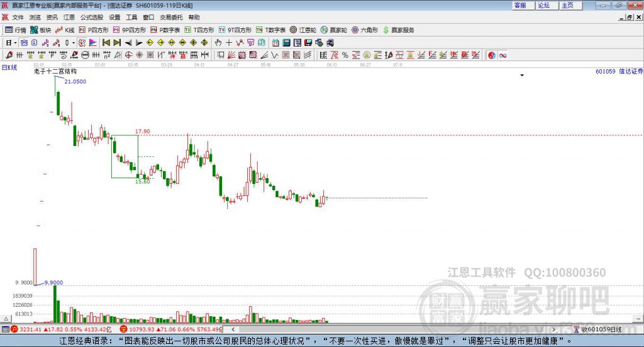Screen dimensions: 644x347
Task: Open the 帮助 menu
Action: pos(194,17)
